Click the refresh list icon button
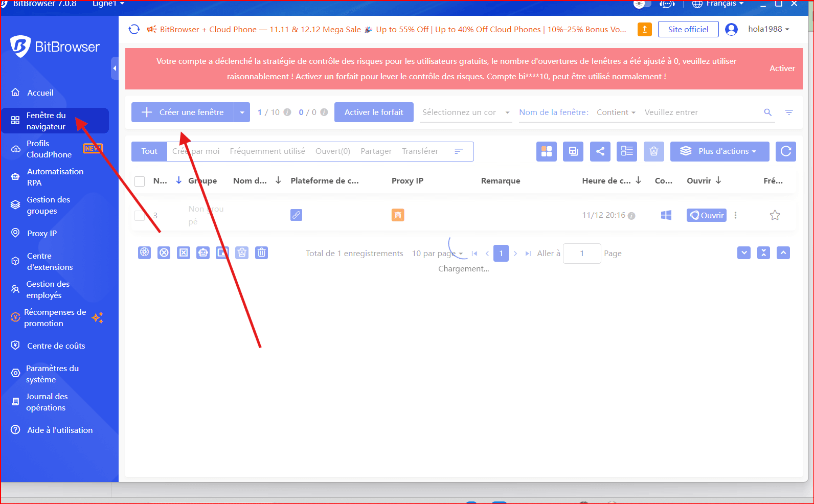Screen dimensions: 814x504 pos(785,151)
